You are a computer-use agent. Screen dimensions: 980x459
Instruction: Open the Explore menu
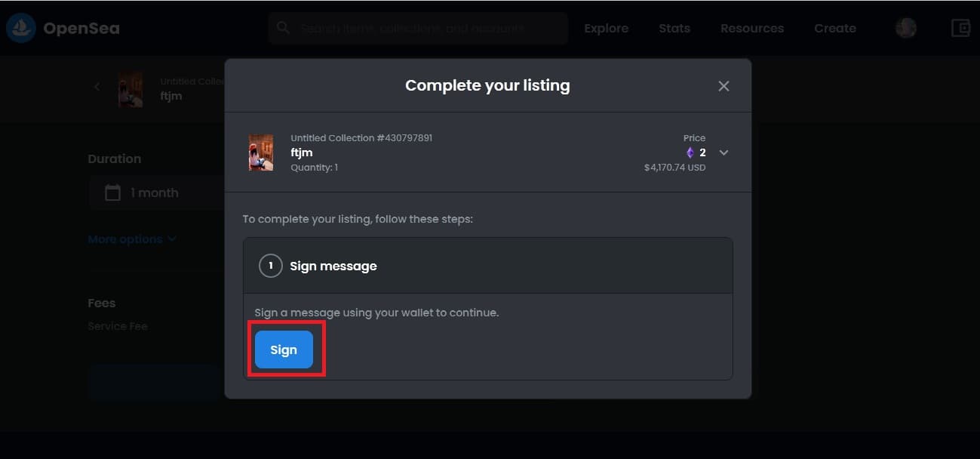[606, 29]
